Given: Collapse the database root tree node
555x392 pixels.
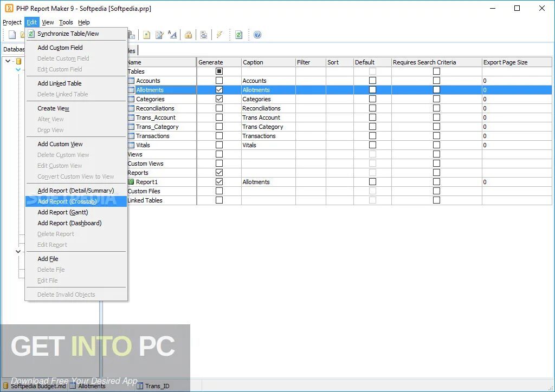Looking at the screenshot, I should click(8, 61).
